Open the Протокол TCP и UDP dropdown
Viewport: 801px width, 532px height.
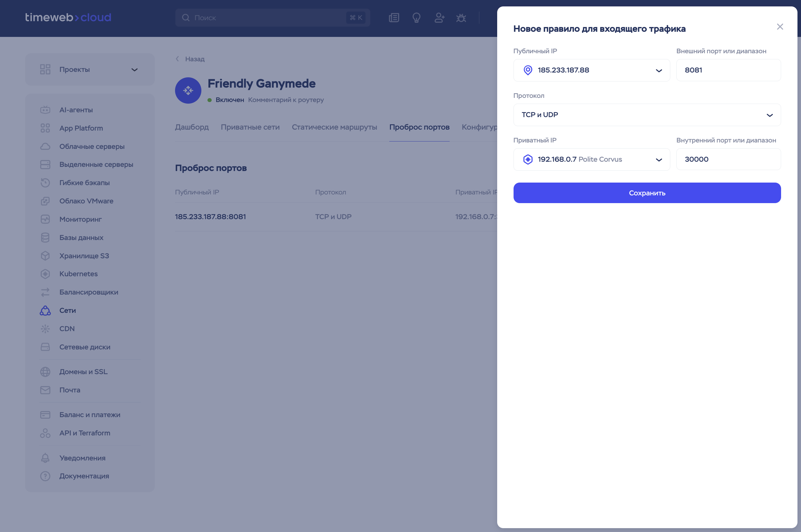(647, 115)
